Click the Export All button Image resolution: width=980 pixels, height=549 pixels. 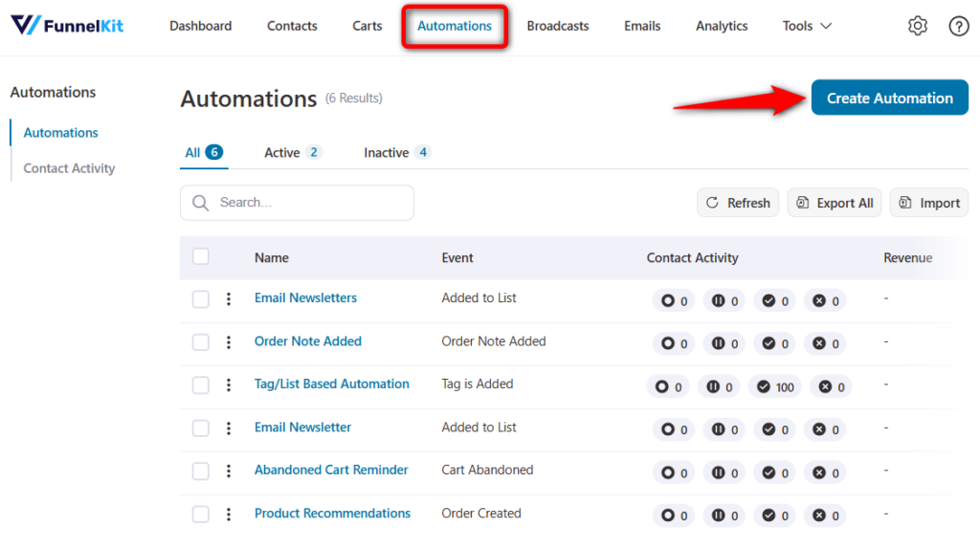point(834,203)
